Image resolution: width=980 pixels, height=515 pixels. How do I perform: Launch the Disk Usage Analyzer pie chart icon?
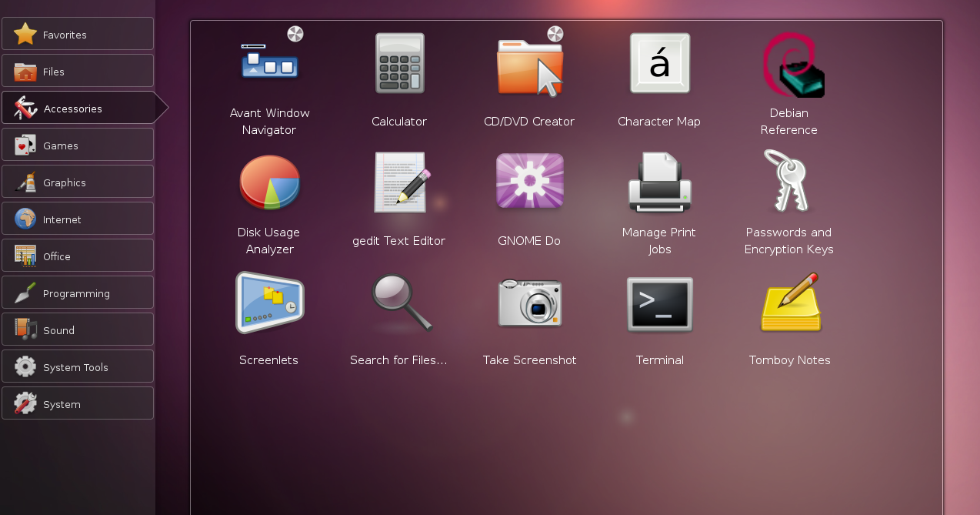269,182
